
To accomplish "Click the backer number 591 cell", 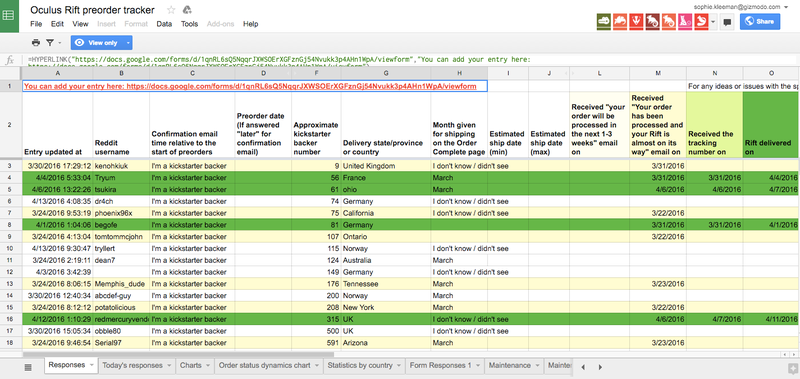I will click(x=316, y=342).
